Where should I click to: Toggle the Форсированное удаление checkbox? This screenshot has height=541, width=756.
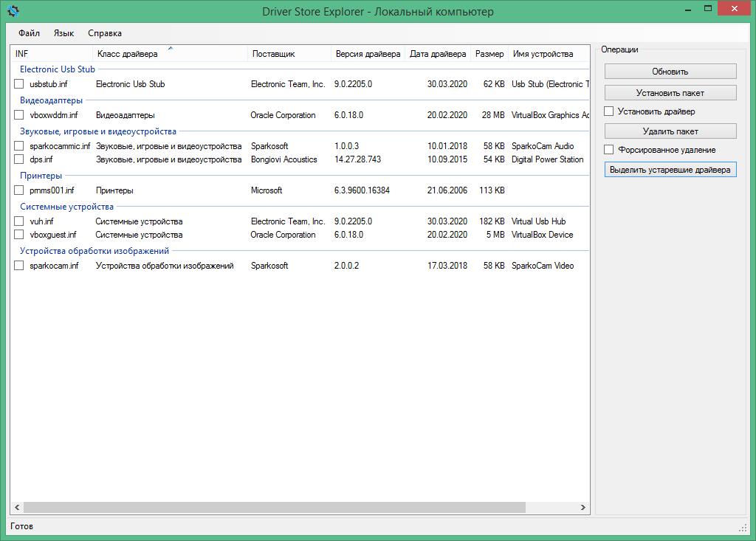point(609,150)
